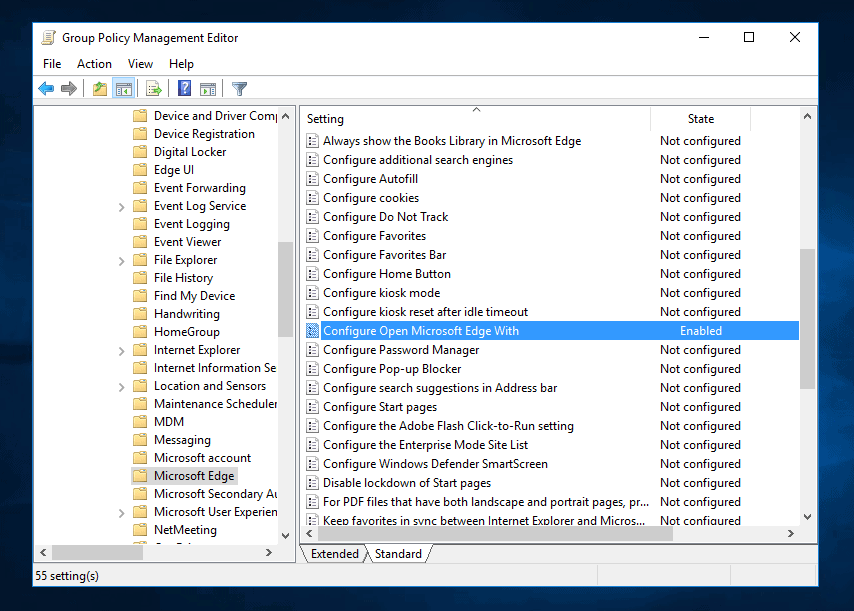Click the Enabled state of the highlighted row
This screenshot has height=611, width=854.
[x=701, y=331]
